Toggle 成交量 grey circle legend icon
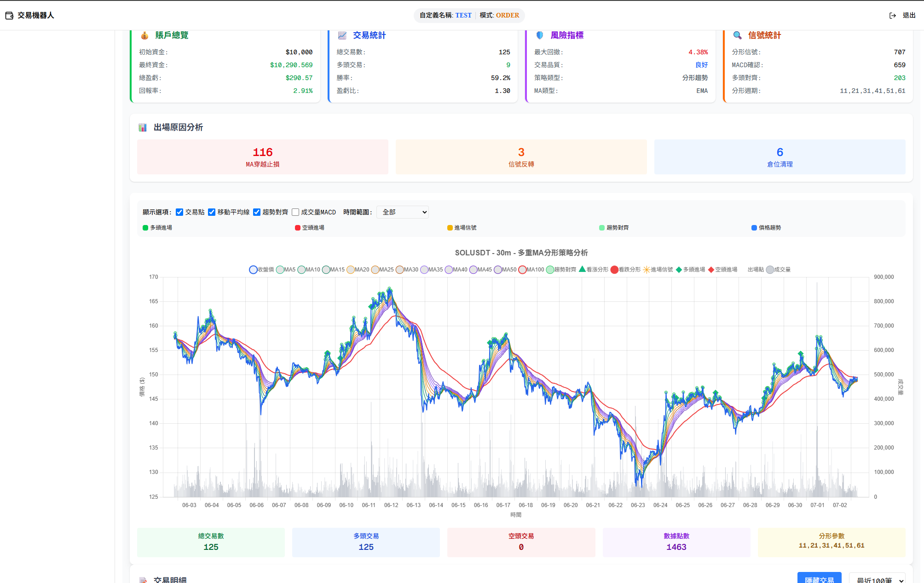 pos(770,270)
